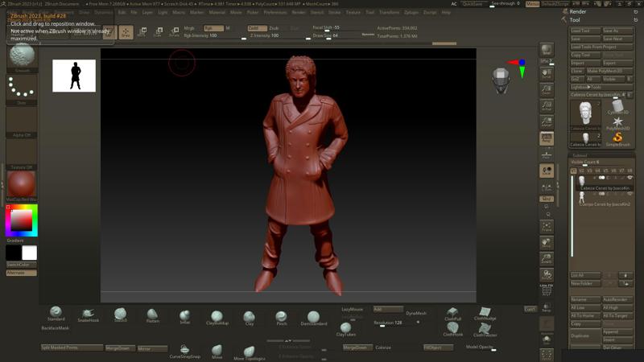This screenshot has height=362, width=644.
Task: Select the SimpleBrush tool thumbnail
Action: tap(617, 138)
